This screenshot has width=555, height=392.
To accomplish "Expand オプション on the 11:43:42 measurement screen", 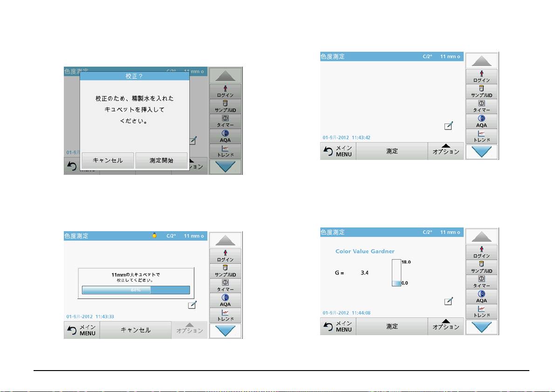I will coord(445,151).
